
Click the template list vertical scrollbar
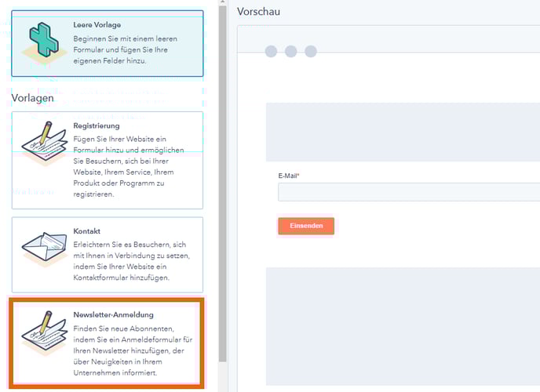222,184
